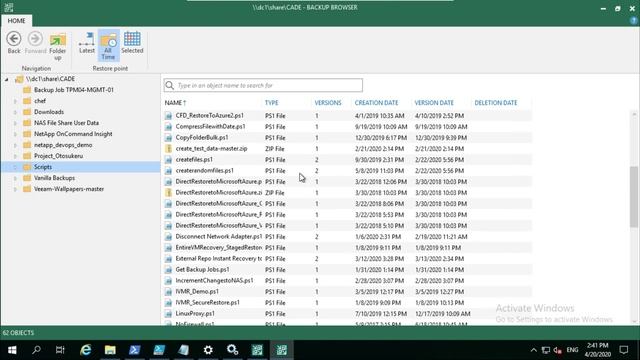
Task: Open the Action Center notification icon
Action: click(x=623, y=350)
